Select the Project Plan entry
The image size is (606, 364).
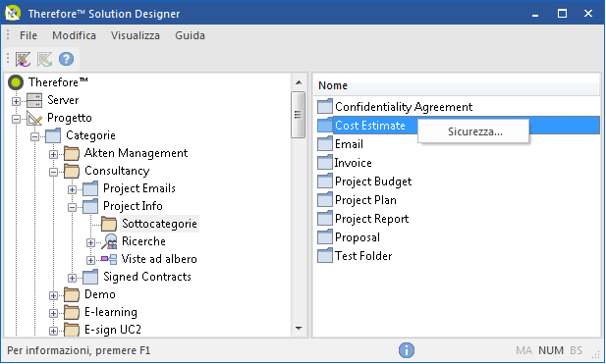pyautogui.click(x=365, y=200)
